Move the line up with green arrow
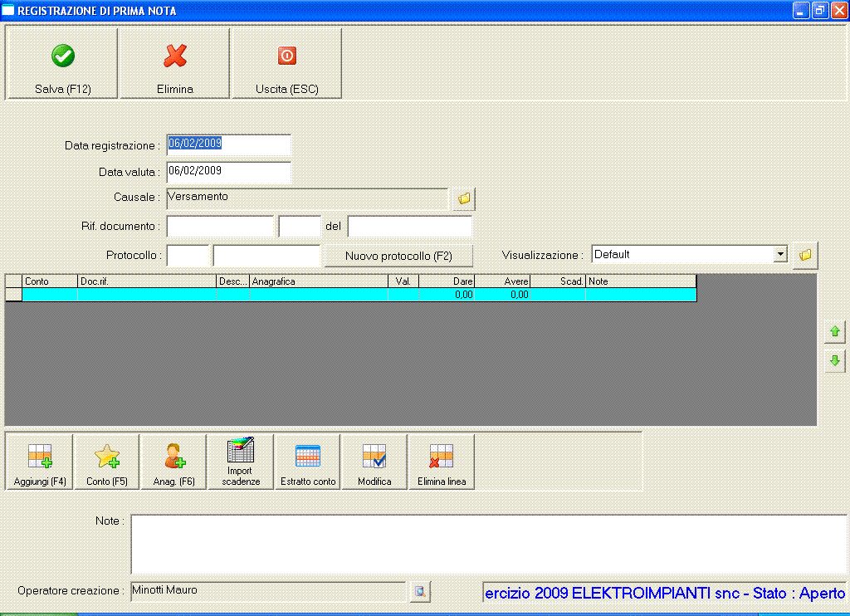Screen dimensions: 850x616 click(x=835, y=331)
